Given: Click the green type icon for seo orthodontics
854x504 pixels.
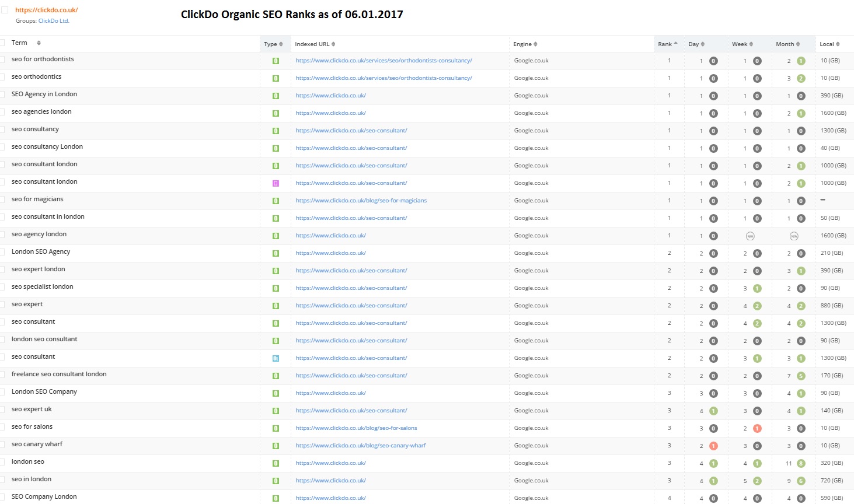Looking at the screenshot, I should (x=276, y=78).
